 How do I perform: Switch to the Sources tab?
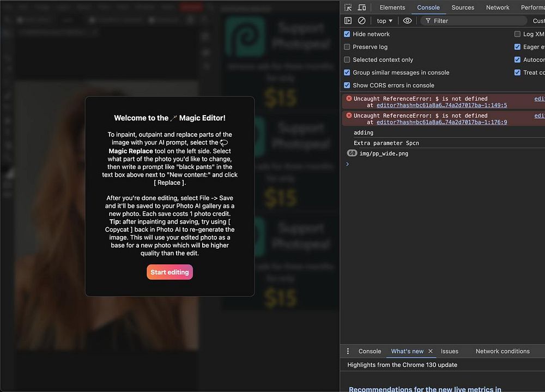tap(463, 7)
